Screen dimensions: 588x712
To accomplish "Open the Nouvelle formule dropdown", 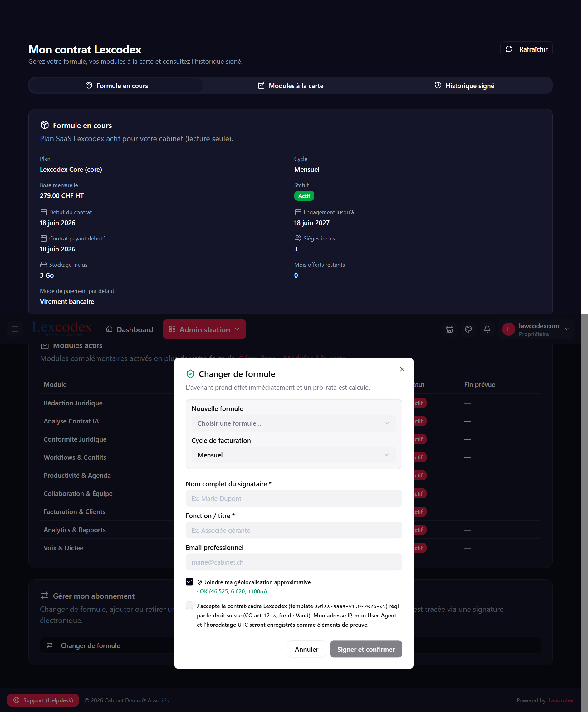I will pyautogui.click(x=294, y=423).
